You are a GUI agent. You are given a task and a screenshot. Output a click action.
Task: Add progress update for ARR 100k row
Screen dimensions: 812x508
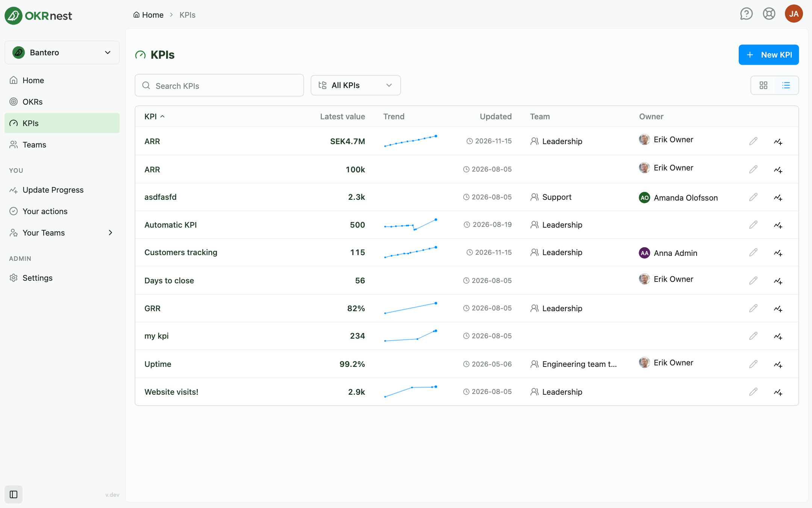pos(778,170)
